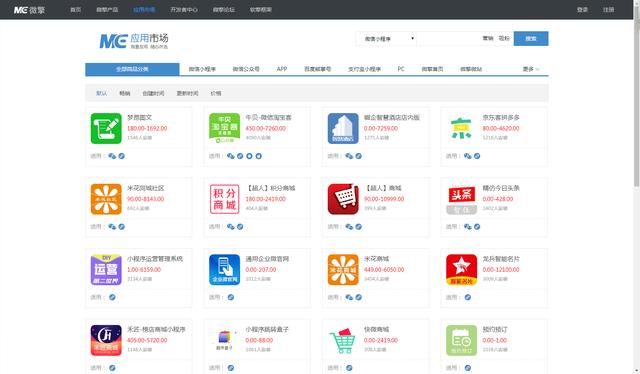Open the red 头条 app icon
Screen dimensions: 640x374
461,199
